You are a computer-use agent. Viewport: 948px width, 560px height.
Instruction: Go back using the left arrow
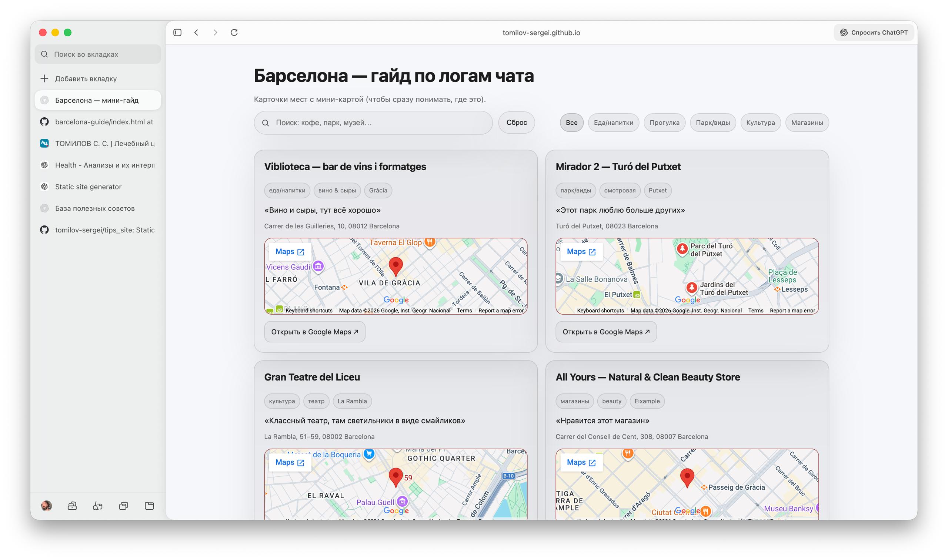coord(196,33)
